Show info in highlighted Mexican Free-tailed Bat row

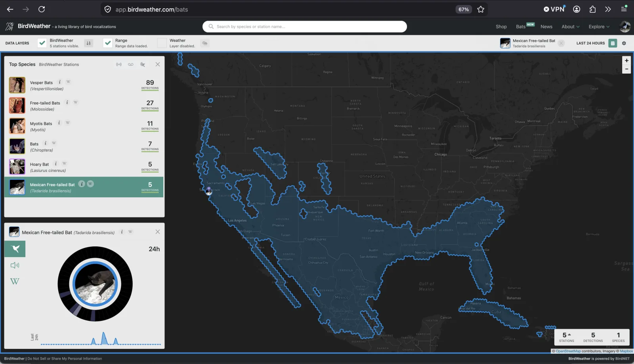(x=82, y=184)
